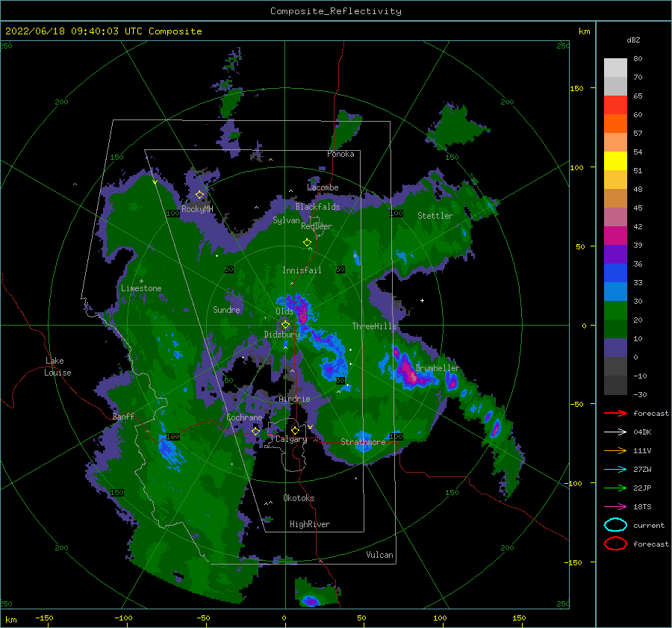This screenshot has width=672, height=628.
Task: Pick the orange 57-60 dBZ swatch
Action: 615,124
